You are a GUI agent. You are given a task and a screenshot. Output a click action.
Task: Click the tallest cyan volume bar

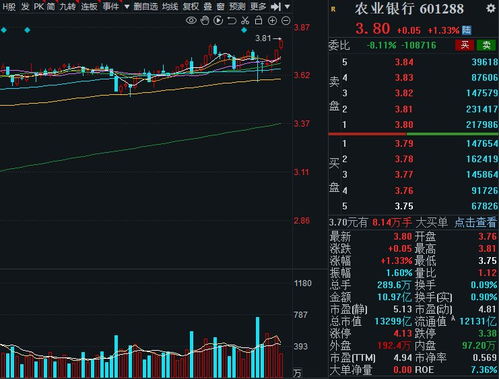258,347
